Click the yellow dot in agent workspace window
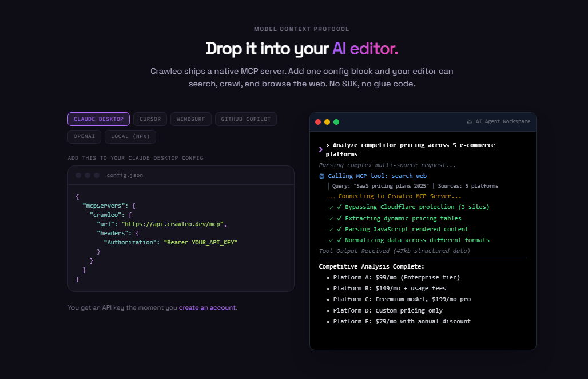The image size is (588, 379). pos(327,122)
